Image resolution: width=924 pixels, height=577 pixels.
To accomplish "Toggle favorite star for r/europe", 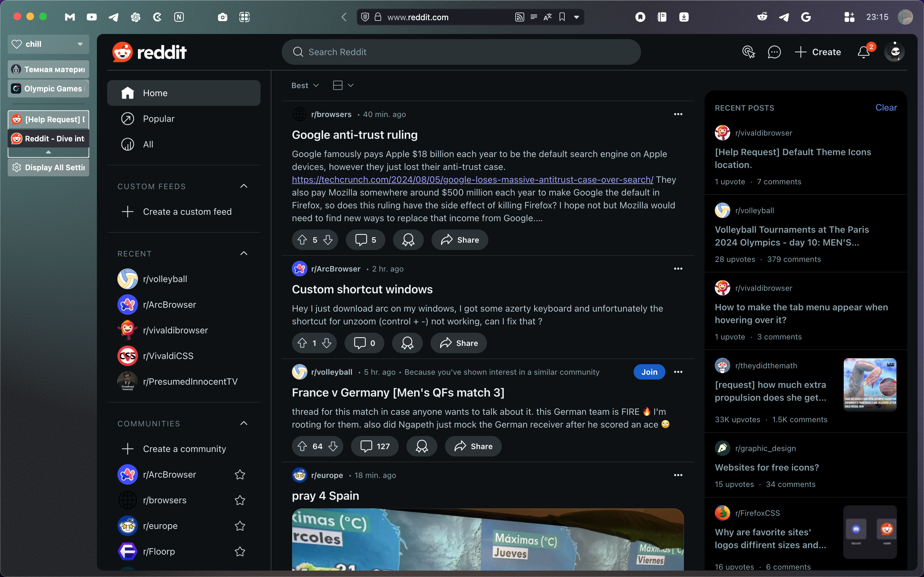I will point(240,526).
